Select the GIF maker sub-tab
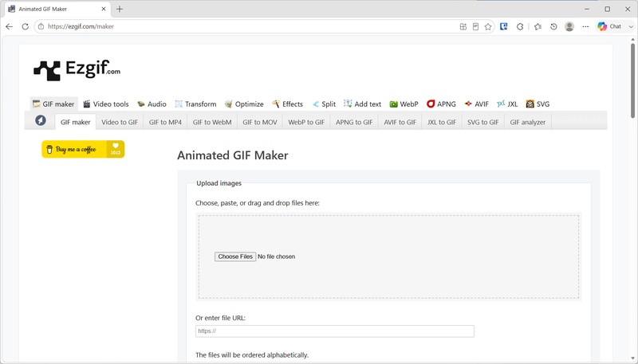This screenshot has height=364, width=638. (x=75, y=122)
